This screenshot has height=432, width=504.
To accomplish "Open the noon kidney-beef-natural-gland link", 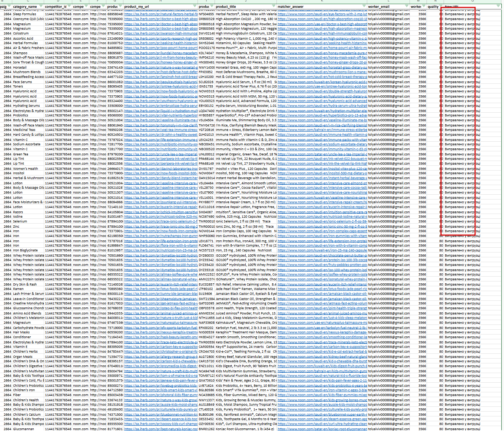I will (322, 357).
